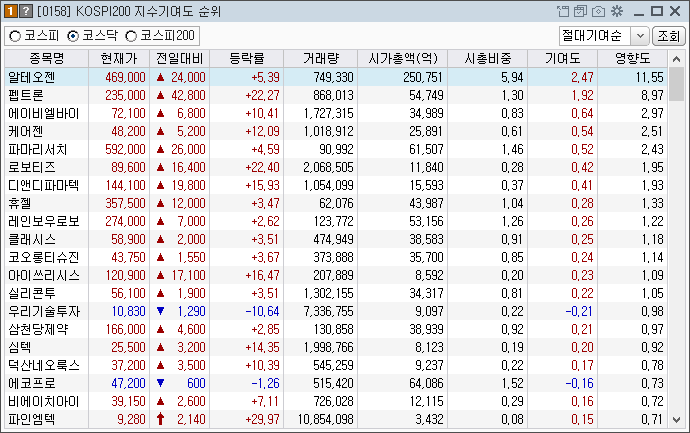Select the 코스닥 radio button
Image resolution: width=690 pixels, height=433 pixels.
73,36
